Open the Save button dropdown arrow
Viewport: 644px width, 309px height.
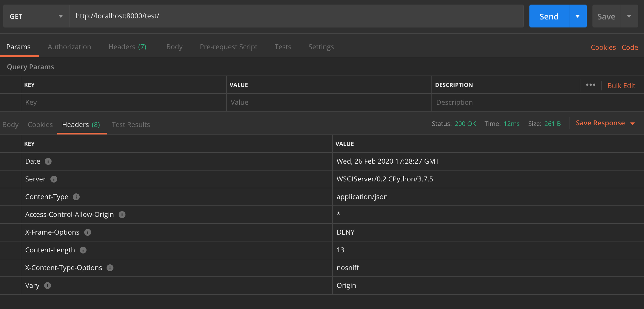point(629,16)
